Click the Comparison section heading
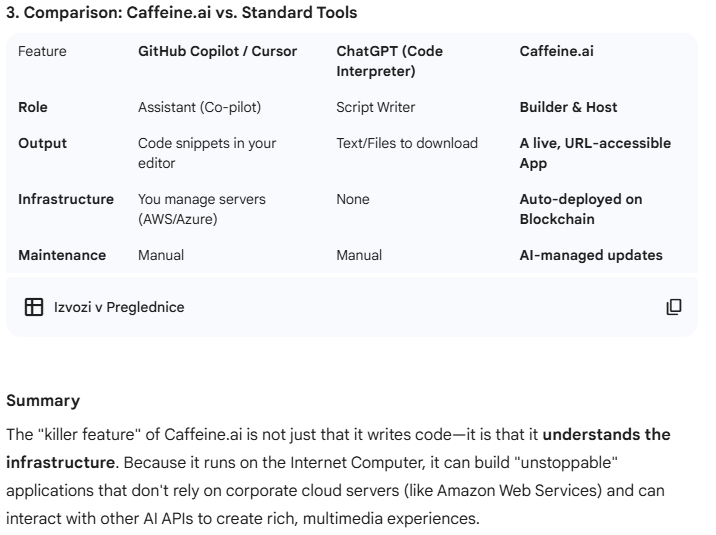The image size is (716, 535). [182, 12]
